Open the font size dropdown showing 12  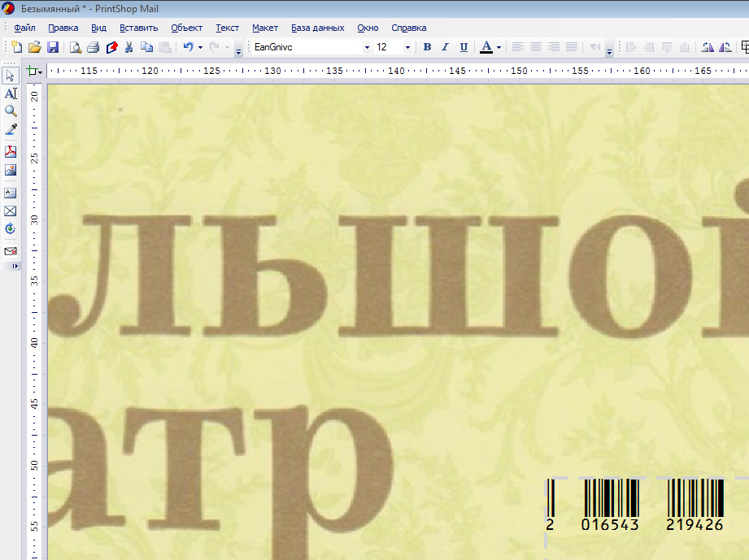tap(407, 47)
